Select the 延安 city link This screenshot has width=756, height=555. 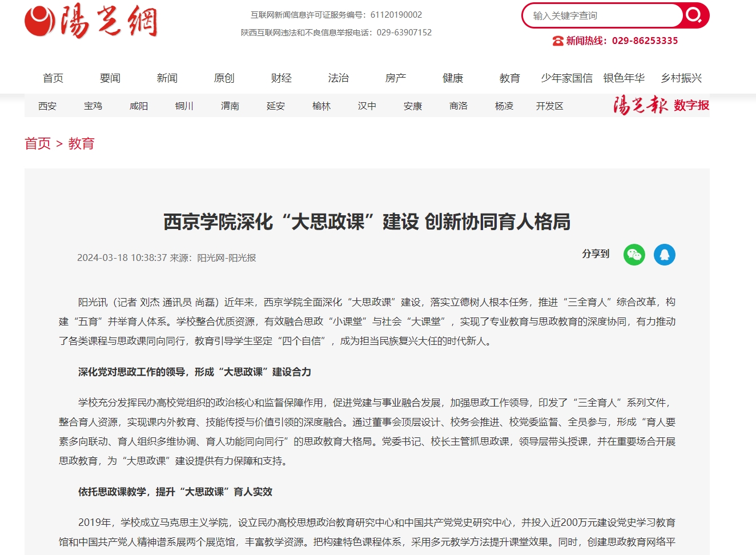(x=276, y=106)
